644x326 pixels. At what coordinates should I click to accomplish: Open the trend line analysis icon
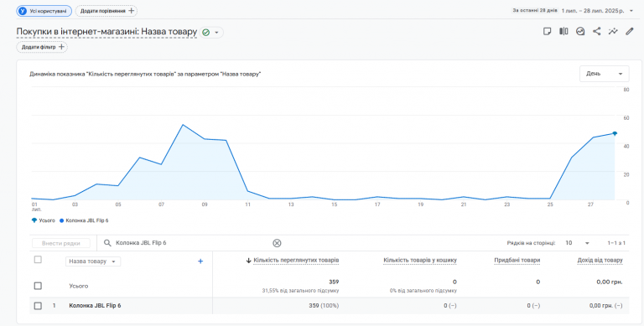[x=613, y=32]
